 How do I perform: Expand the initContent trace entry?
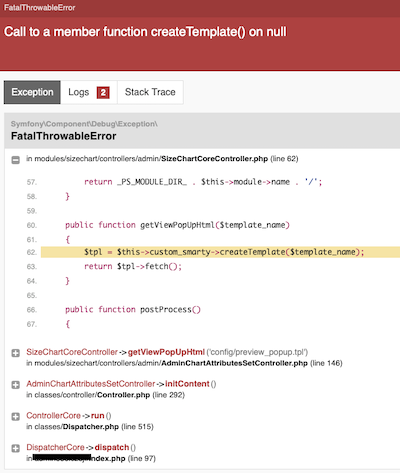(15, 385)
